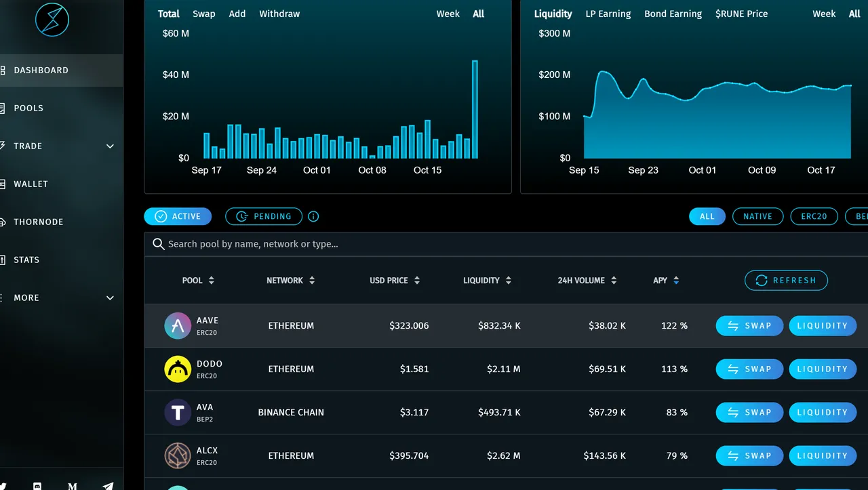Swap AAVE using its Swap button
The height and width of the screenshot is (490, 868).
[749, 326]
